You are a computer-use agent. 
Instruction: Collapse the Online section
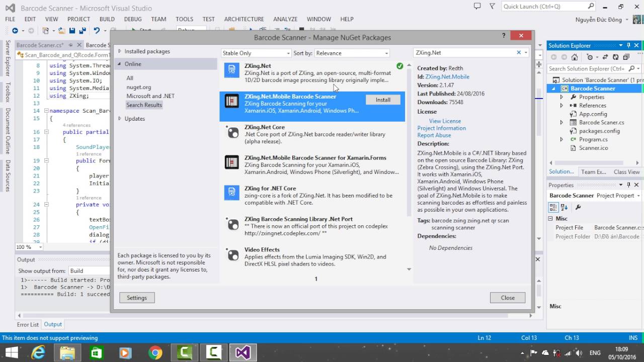(120, 64)
